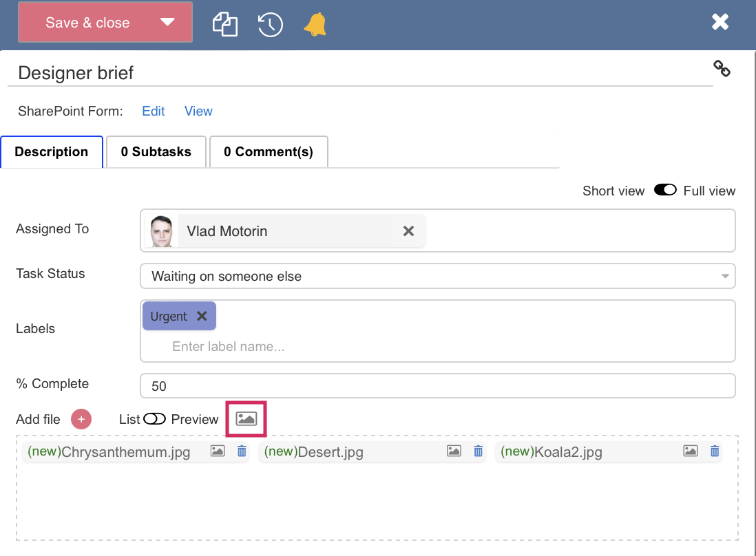
Task: Click the % Complete value field
Action: (x=438, y=386)
